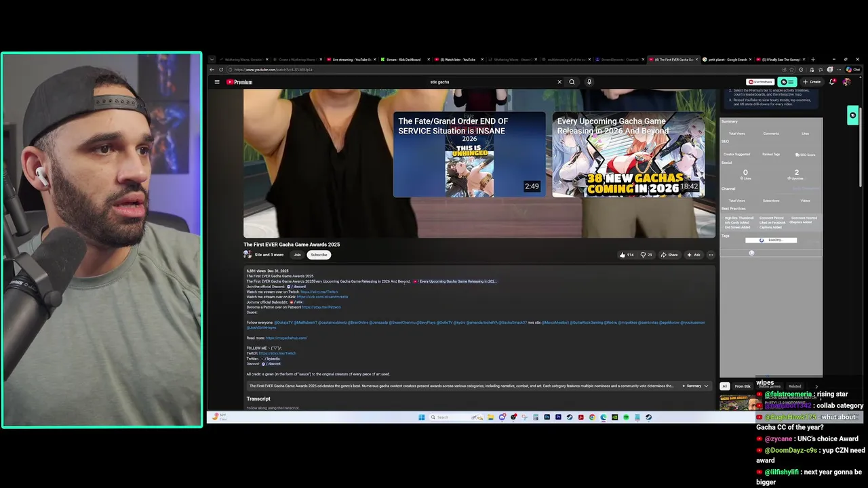Open the weather widget on taskbar
This screenshot has height=488, width=868.
(219, 417)
